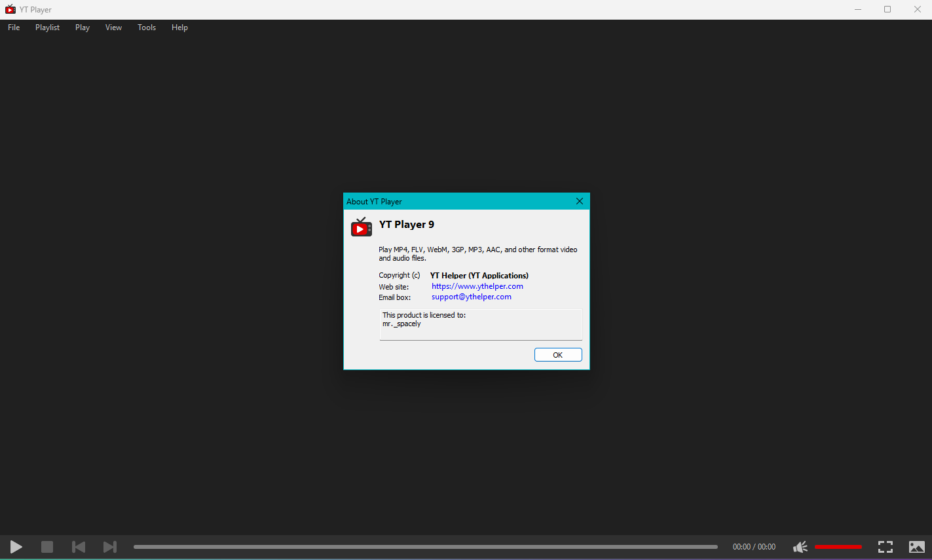Maximize the YT Player window

(887, 9)
